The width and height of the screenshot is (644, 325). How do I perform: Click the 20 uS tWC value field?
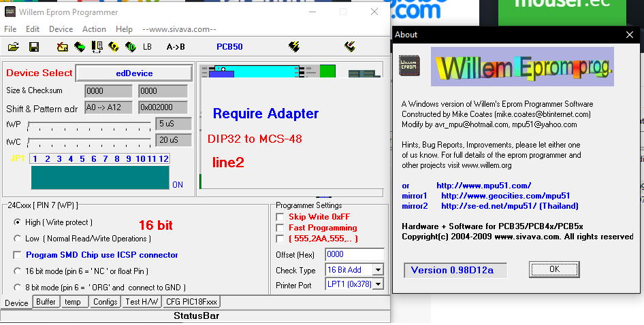174,140
